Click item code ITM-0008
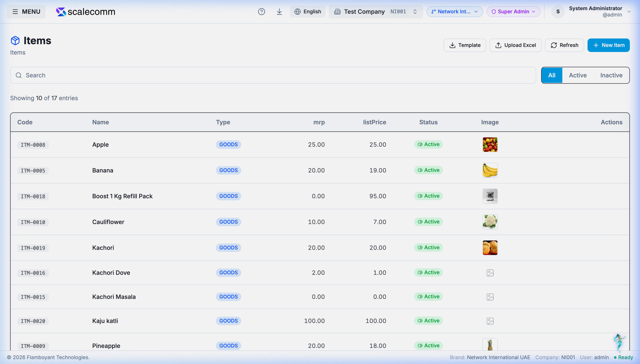This screenshot has height=364, width=640. (33, 145)
